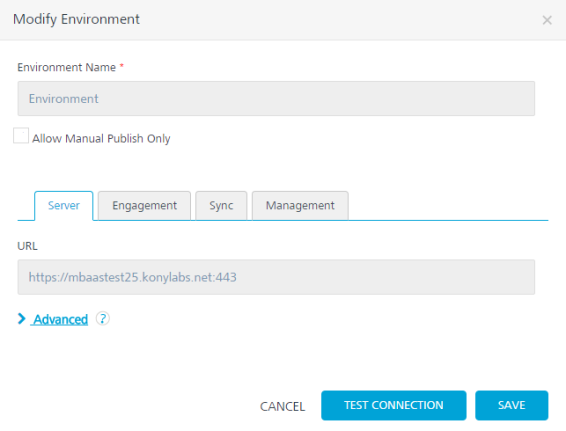Expand the Advanced chevron arrow
This screenshot has width=566, height=431.
(22, 319)
